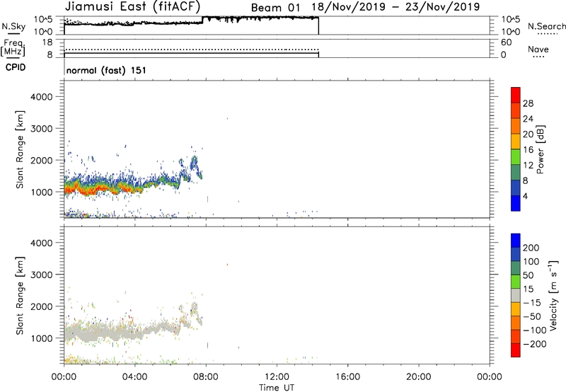Click the "N.Sky" legend label
The width and height of the screenshot is (566, 392).
[x=13, y=26]
